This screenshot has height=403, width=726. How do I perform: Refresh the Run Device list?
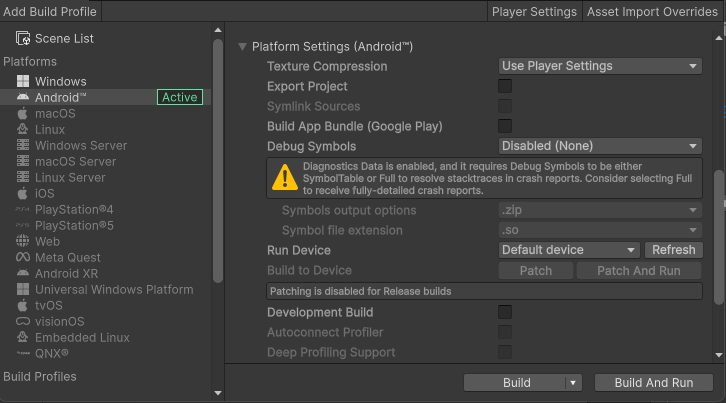click(x=673, y=250)
